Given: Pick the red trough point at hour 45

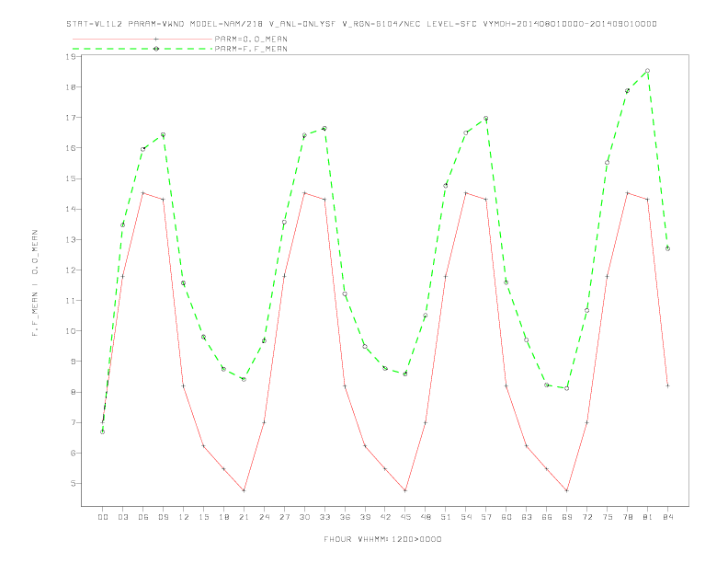Looking at the screenshot, I should [x=405, y=490].
